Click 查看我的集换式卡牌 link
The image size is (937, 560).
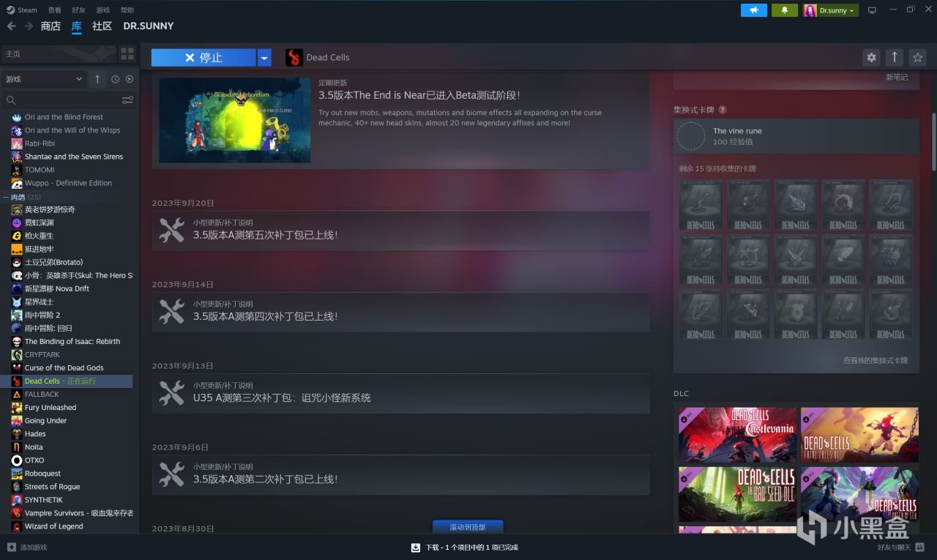point(876,360)
